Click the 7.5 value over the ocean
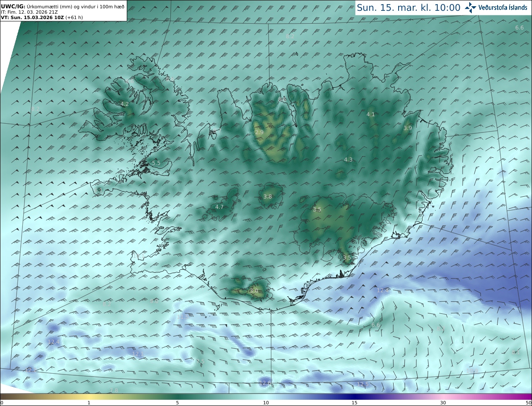Image resolution: width=532 pixels, height=406 pixels. coord(200,362)
